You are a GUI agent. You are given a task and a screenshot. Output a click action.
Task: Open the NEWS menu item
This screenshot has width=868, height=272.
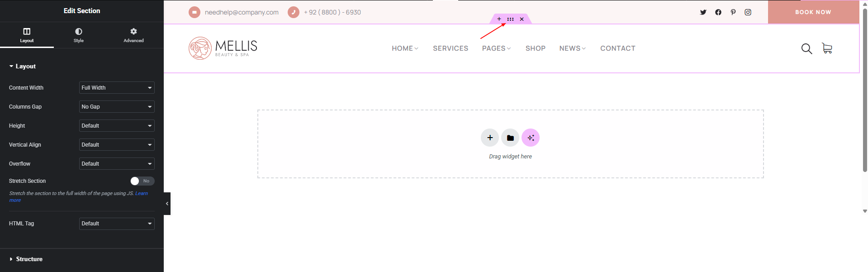click(x=573, y=48)
